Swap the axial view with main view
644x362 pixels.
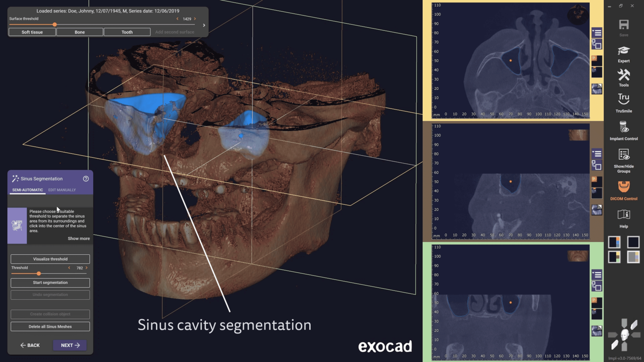click(596, 44)
